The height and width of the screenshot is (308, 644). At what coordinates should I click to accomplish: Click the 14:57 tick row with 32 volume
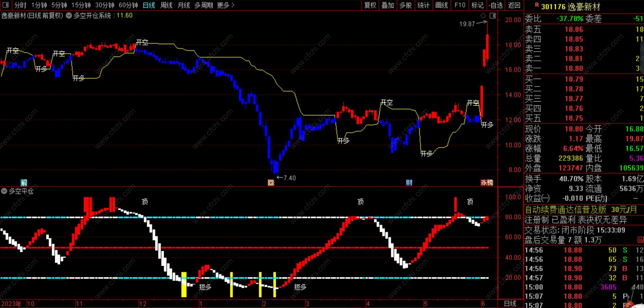pos(584,278)
